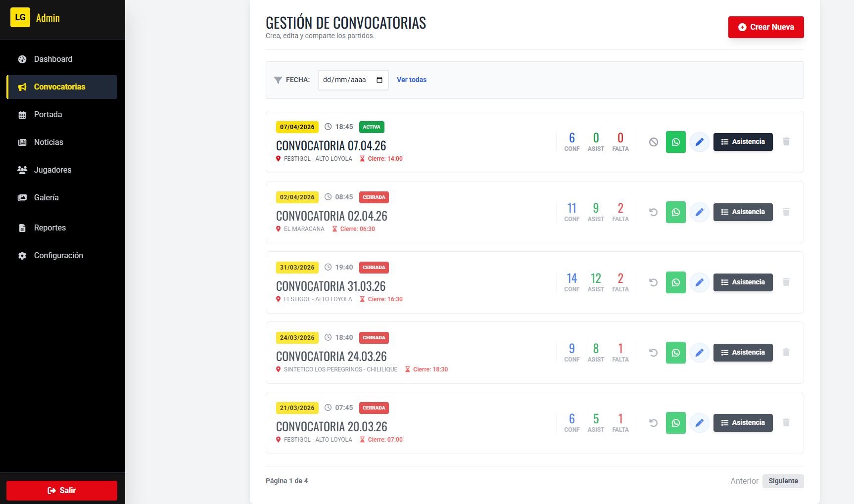Go to Jugadores section
Image resolution: width=854 pixels, height=504 pixels.
(x=52, y=170)
